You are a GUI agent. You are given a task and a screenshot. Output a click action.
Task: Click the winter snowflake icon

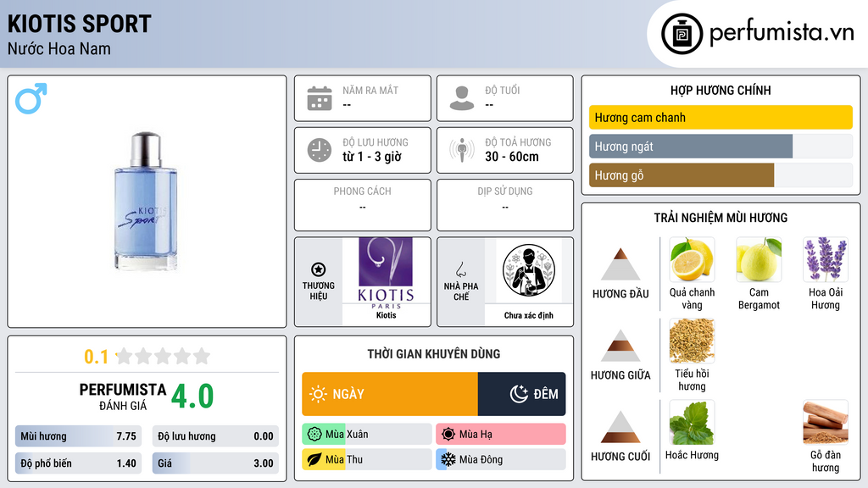coord(448,459)
